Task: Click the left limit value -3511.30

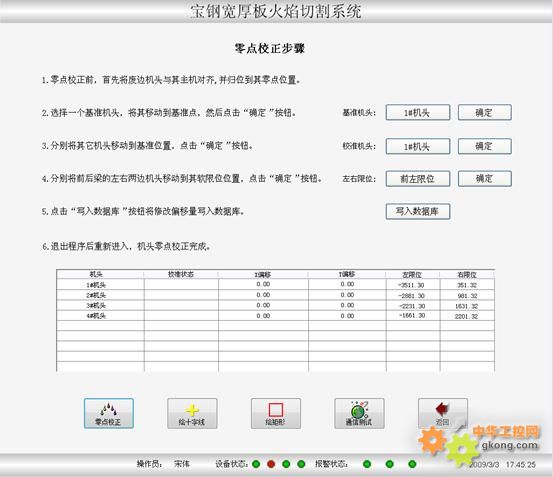Action: (412, 285)
